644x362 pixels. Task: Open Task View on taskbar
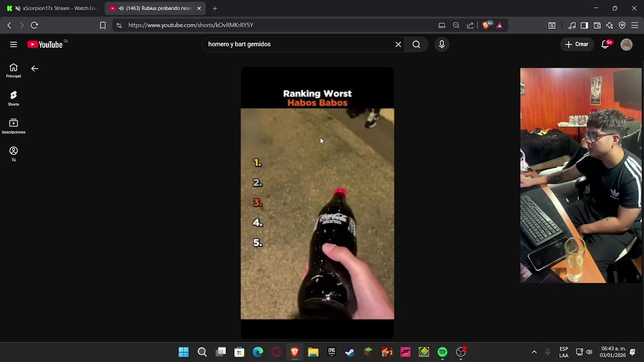tap(221, 352)
